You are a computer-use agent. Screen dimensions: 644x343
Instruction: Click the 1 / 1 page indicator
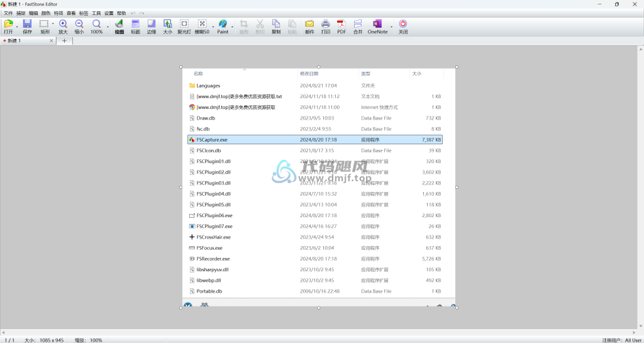click(9, 340)
